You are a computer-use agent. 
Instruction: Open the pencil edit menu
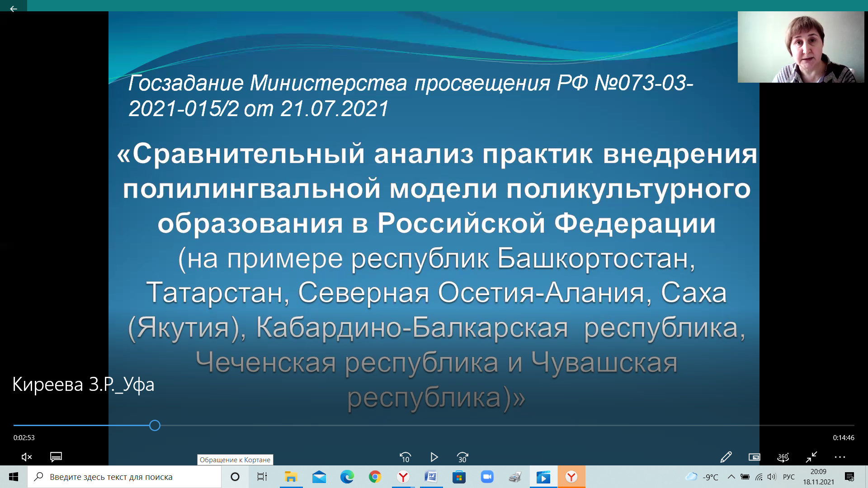coord(726,457)
